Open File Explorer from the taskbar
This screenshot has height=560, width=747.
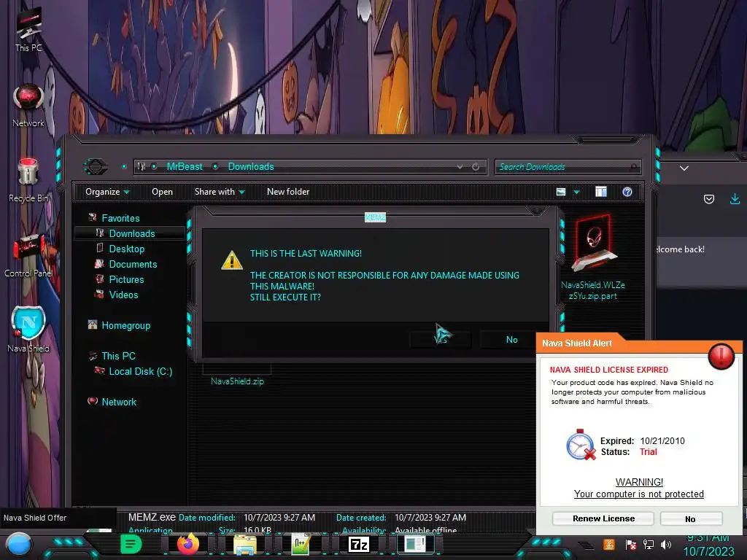[x=245, y=544]
